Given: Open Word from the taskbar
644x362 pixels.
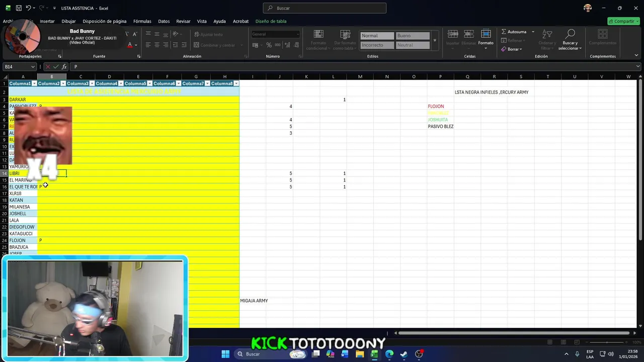Looking at the screenshot, I should coord(345,354).
